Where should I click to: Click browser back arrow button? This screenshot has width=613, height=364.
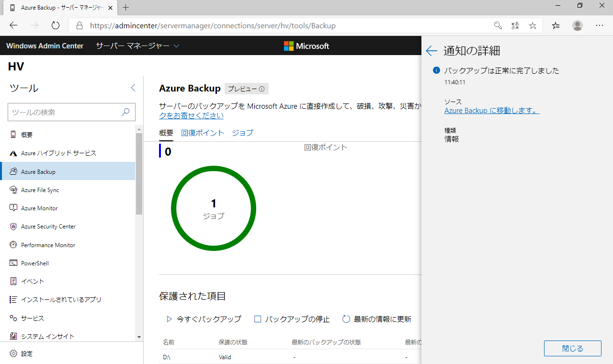(x=13, y=25)
